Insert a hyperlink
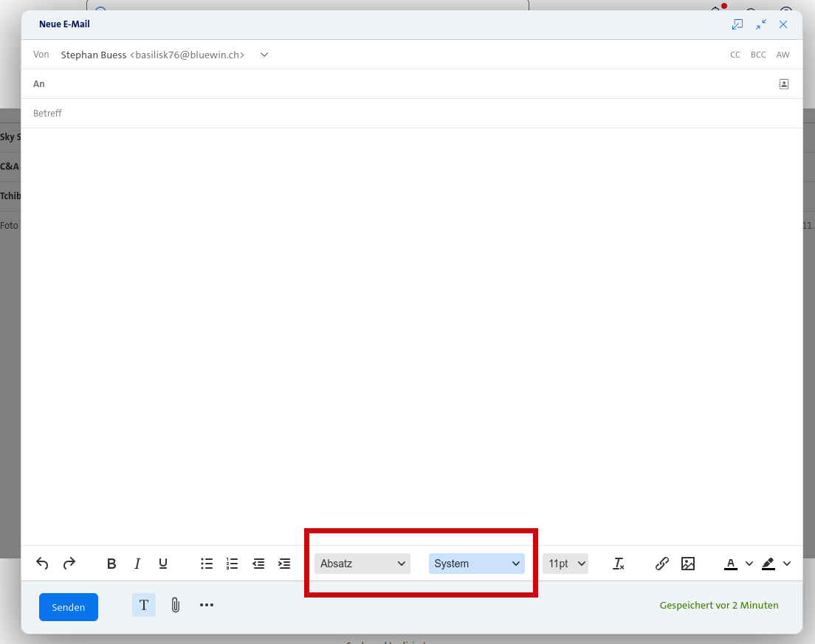815x644 pixels. coord(662,564)
